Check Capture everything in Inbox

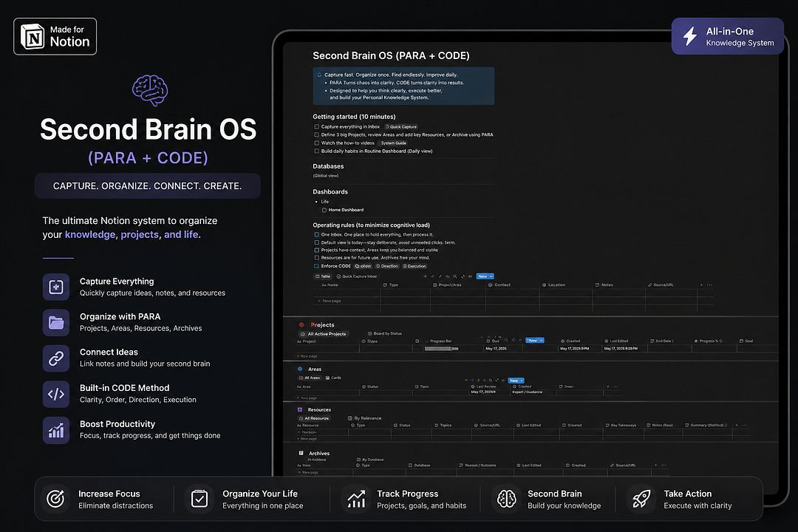(x=316, y=127)
